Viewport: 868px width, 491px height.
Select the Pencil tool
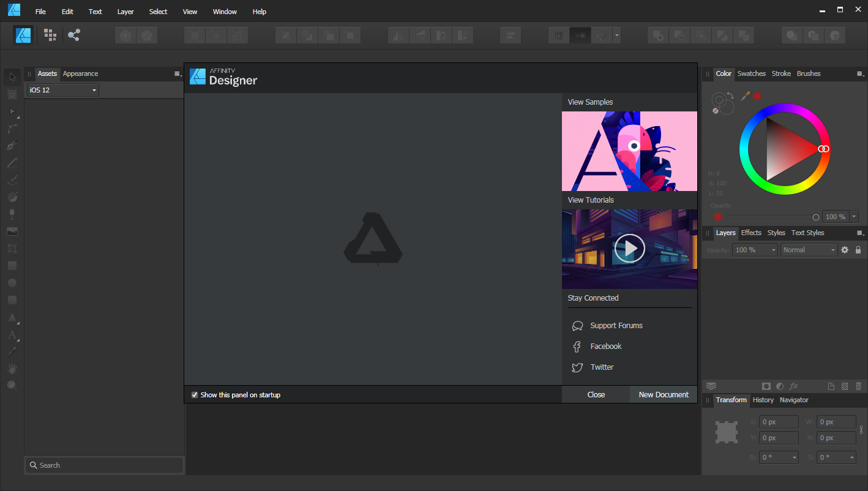pyautogui.click(x=12, y=163)
